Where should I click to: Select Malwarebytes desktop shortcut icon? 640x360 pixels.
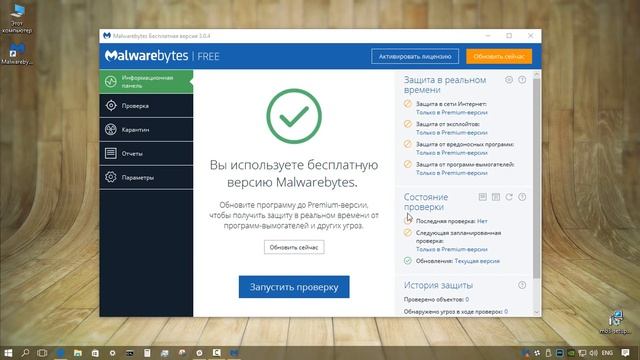[x=17, y=53]
